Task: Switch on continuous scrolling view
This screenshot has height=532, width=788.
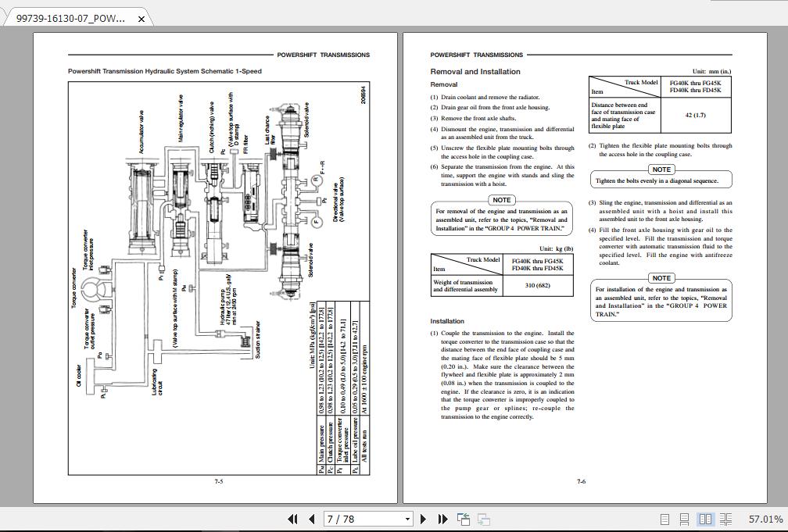Action: click(x=686, y=518)
